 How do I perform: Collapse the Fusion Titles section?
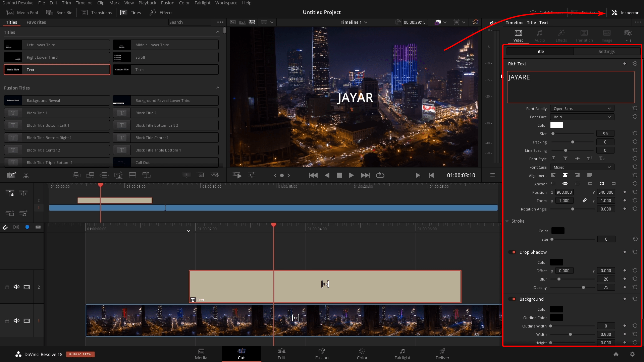pos(218,87)
